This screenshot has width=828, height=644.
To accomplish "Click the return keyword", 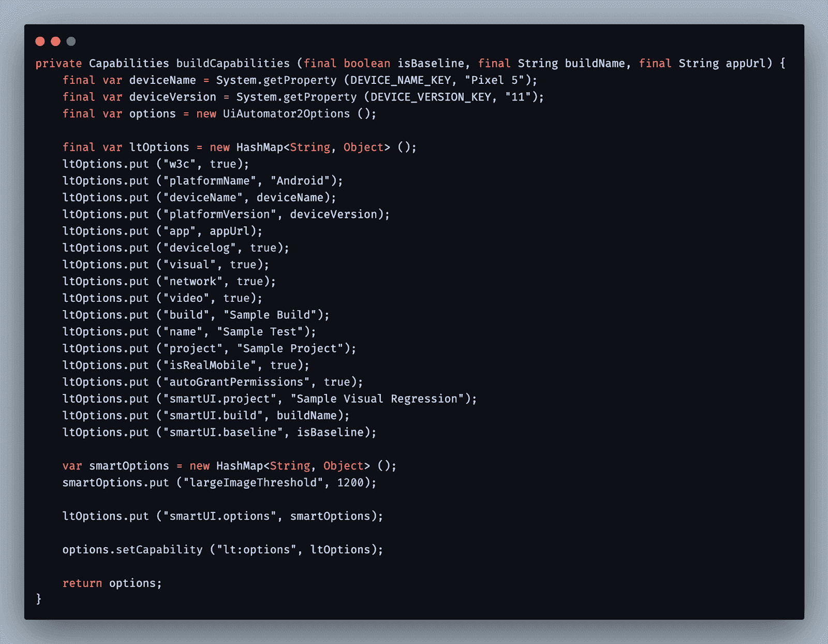I will [82, 583].
